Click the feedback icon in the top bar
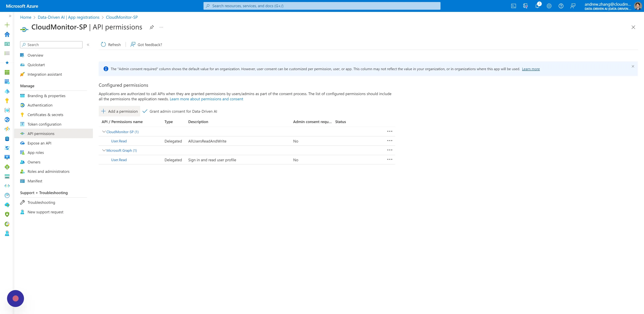644x314 pixels. (x=573, y=6)
